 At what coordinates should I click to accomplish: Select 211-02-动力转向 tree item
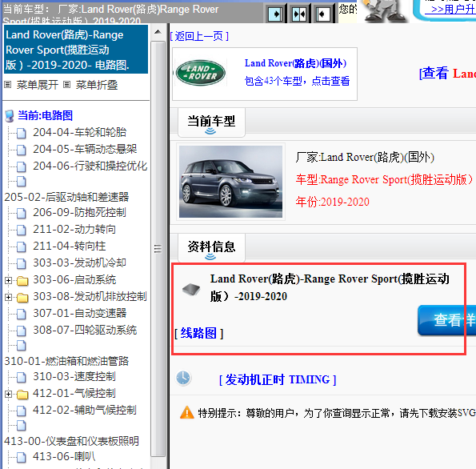click(x=74, y=230)
